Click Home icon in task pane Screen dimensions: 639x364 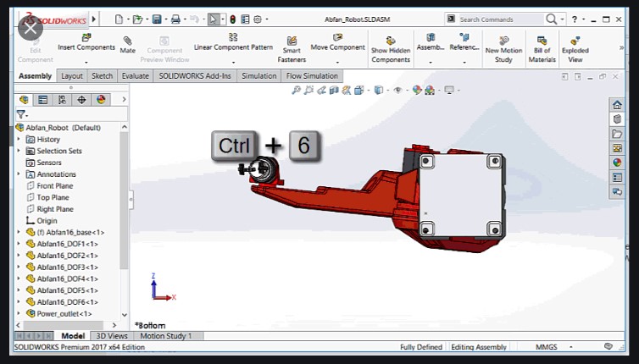click(x=617, y=105)
